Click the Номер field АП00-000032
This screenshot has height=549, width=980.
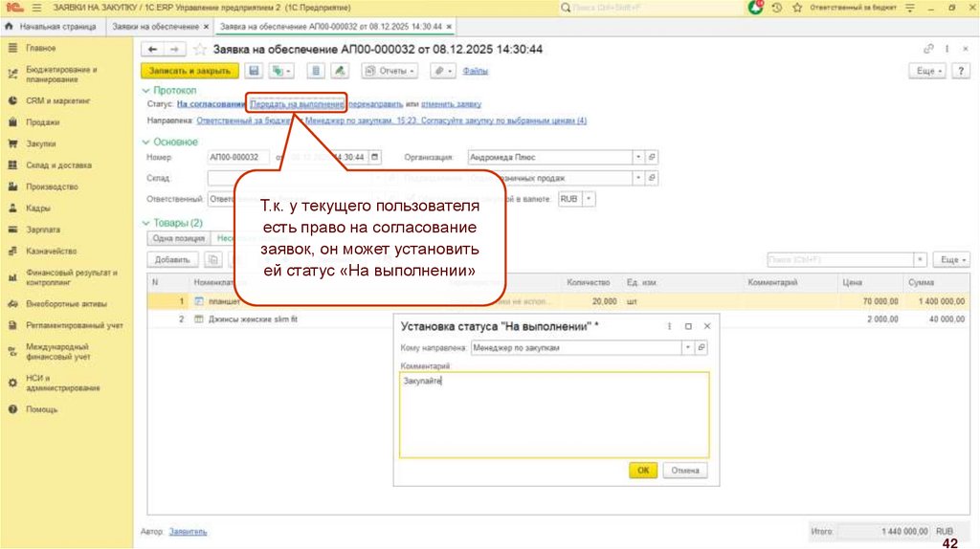pyautogui.click(x=238, y=158)
